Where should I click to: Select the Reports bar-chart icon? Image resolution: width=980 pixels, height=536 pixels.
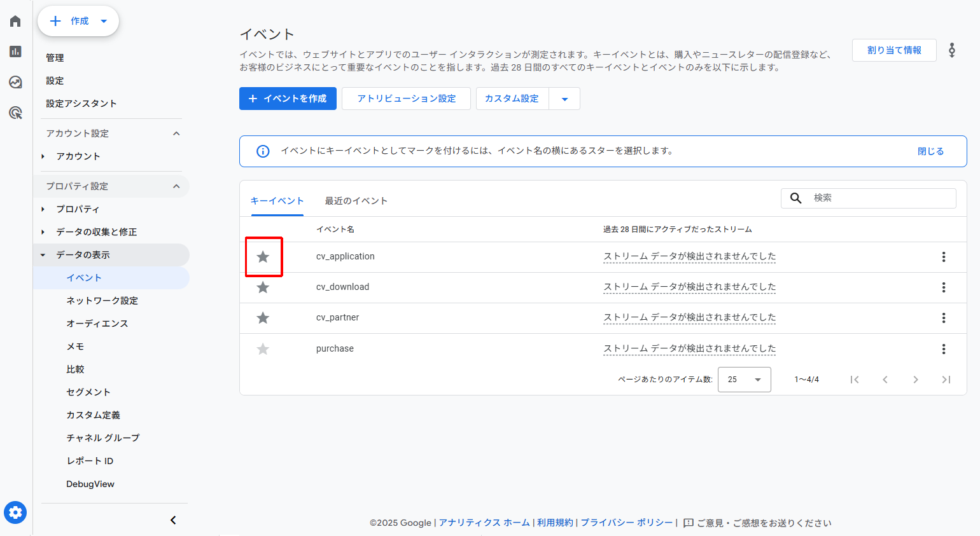pyautogui.click(x=15, y=52)
